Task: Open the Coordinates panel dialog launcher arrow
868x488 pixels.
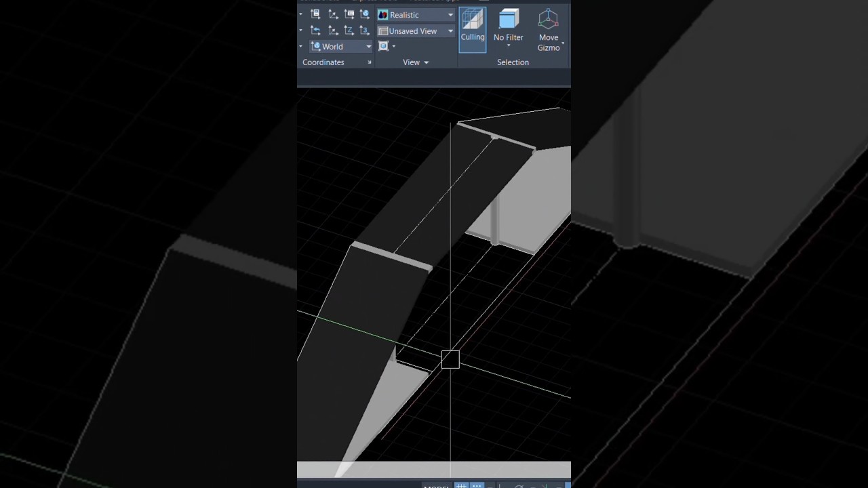Action: click(x=370, y=62)
